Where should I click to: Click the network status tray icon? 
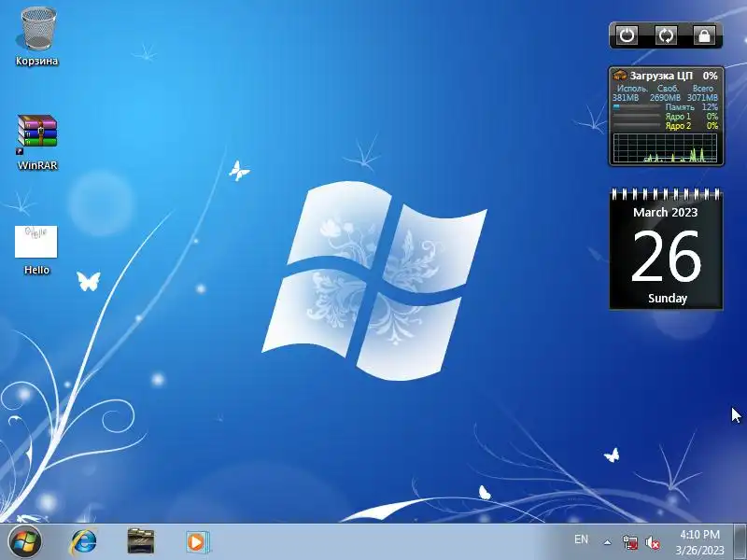point(630,542)
